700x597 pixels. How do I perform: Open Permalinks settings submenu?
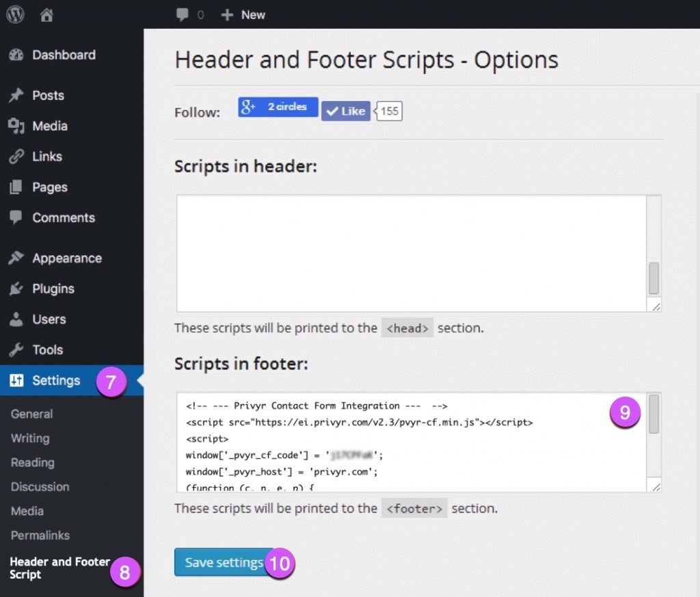click(x=40, y=535)
